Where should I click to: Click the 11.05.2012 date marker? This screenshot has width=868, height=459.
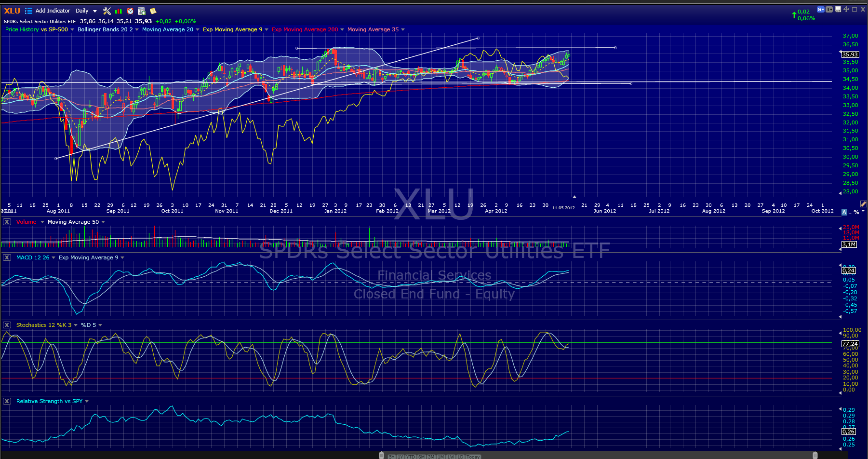click(x=563, y=208)
